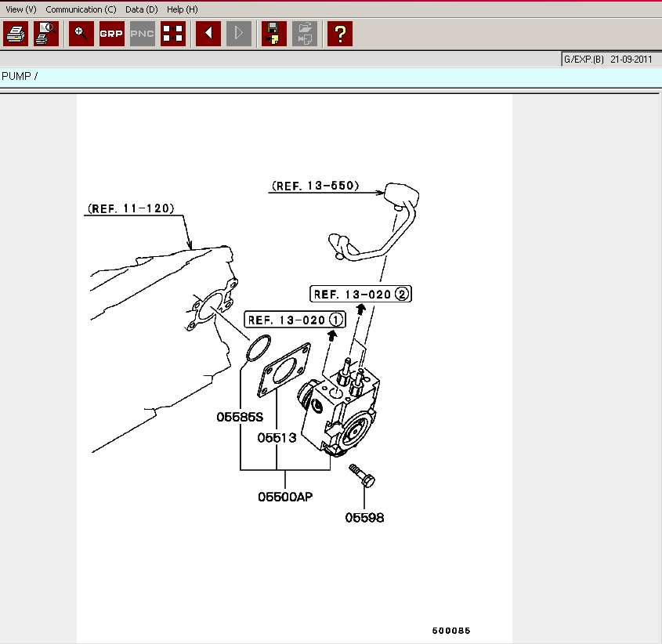Go to previous illustration with left arrow
This screenshot has height=644, width=662.
click(208, 34)
